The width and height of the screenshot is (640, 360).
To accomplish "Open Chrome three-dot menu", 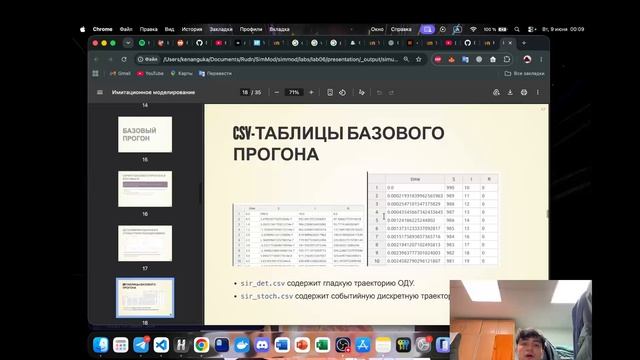I will [541, 59].
